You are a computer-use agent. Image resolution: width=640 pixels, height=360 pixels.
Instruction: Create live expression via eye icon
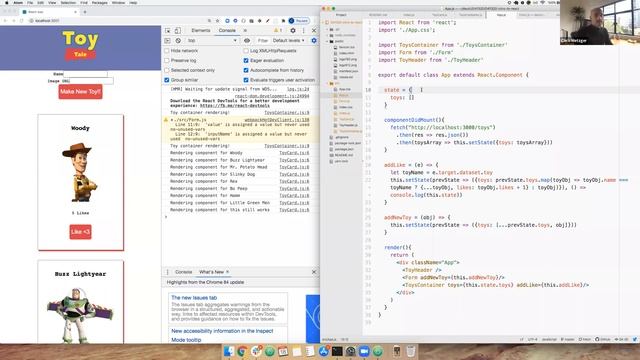pyautogui.click(x=247, y=40)
